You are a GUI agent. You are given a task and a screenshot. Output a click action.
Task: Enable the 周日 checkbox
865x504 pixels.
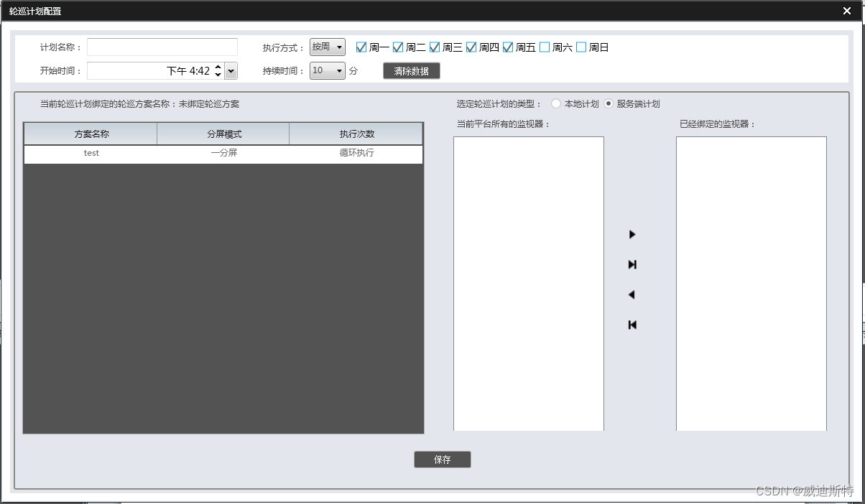[581, 47]
